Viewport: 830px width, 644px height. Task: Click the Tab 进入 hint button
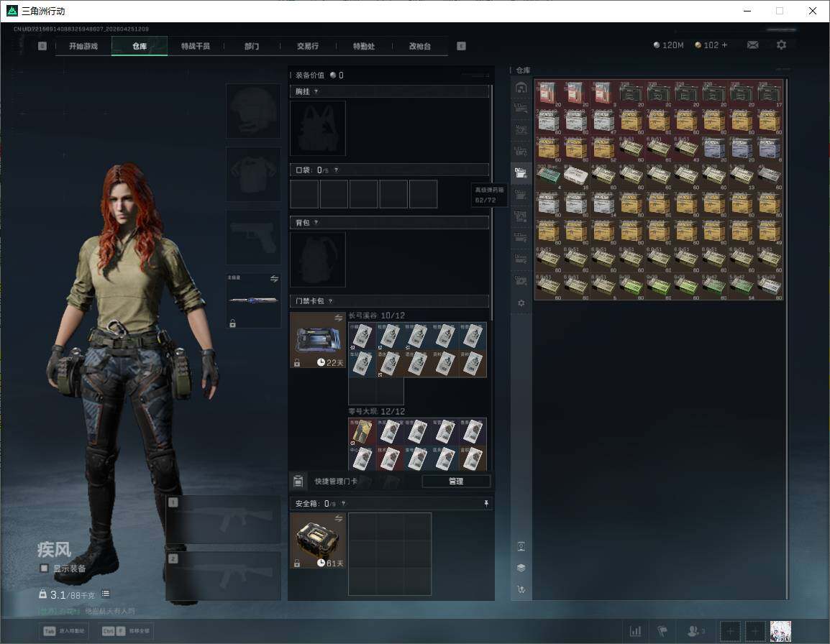(64, 631)
